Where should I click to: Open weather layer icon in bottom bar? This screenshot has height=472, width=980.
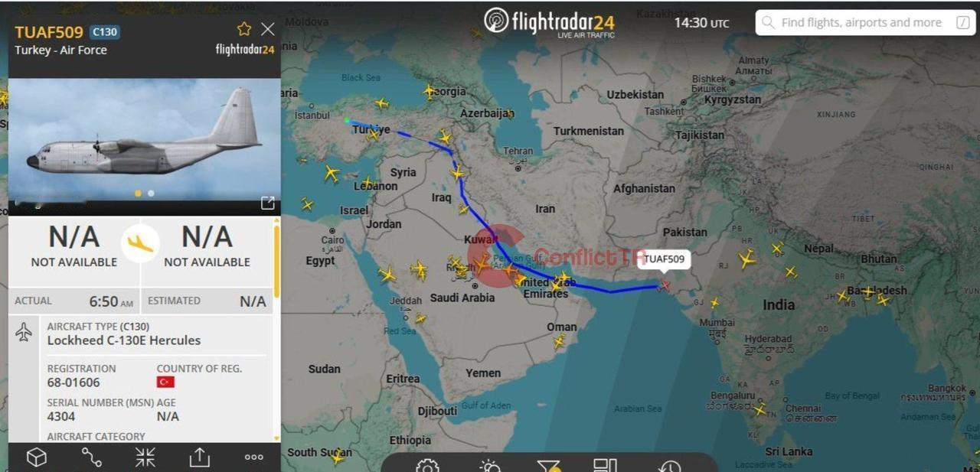pyautogui.click(x=489, y=465)
